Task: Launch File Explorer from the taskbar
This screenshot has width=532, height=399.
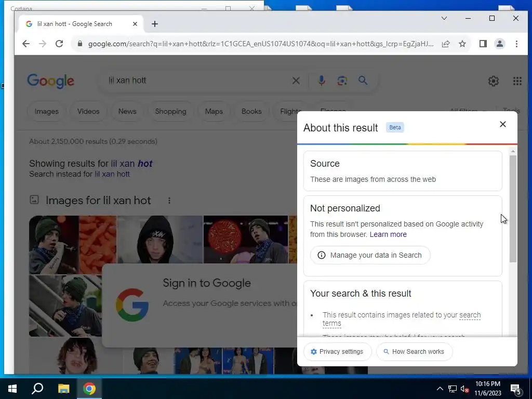Action: (63, 389)
